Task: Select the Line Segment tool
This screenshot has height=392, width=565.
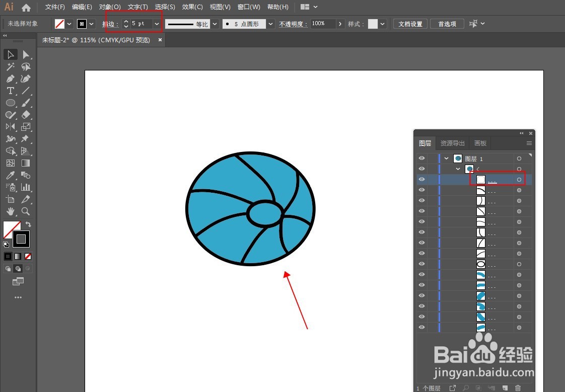Action: (x=26, y=91)
